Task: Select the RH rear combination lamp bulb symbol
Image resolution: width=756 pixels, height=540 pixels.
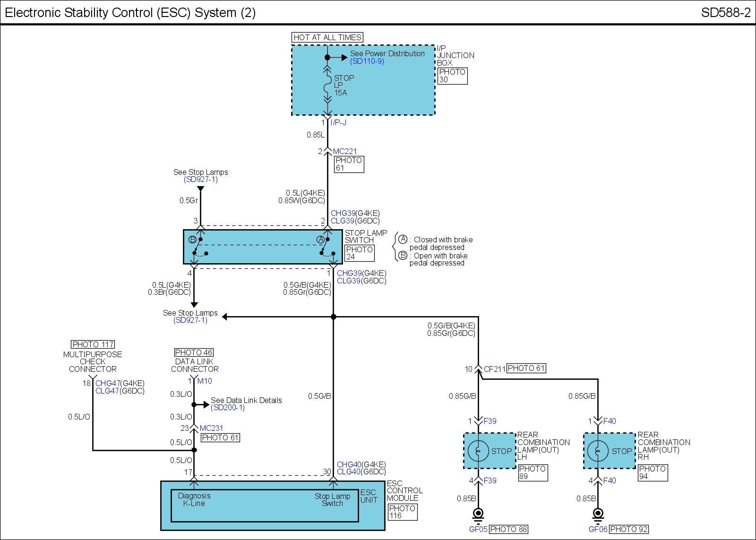Action: [x=598, y=451]
